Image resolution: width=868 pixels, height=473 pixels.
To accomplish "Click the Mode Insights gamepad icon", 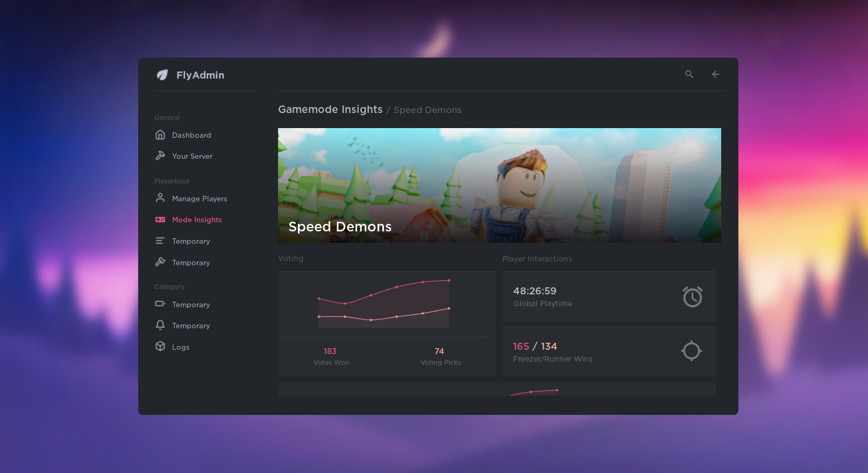I will pos(160,220).
